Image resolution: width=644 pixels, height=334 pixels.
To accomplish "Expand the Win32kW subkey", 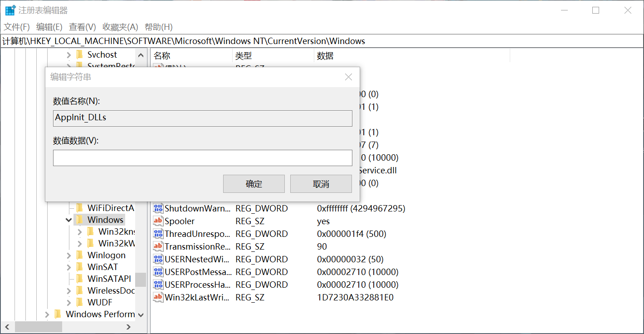I will [80, 244].
